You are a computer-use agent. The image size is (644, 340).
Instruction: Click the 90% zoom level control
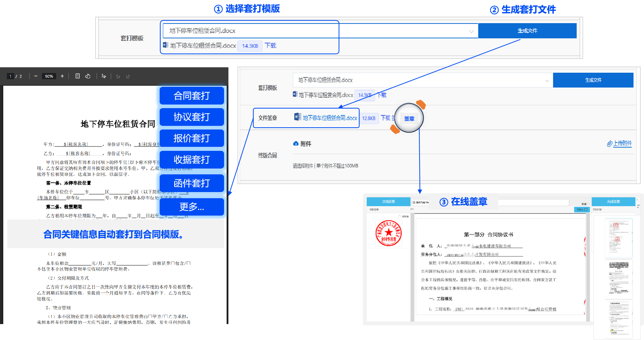click(x=49, y=76)
